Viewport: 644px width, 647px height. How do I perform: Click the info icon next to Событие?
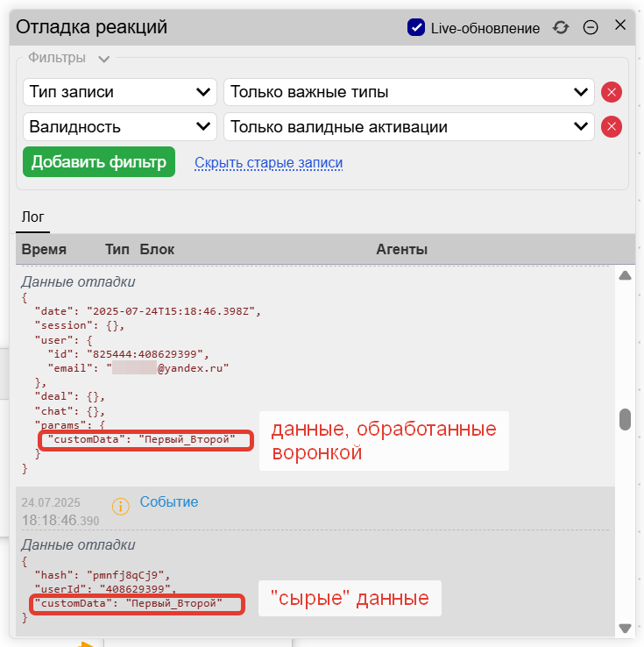[x=121, y=506]
